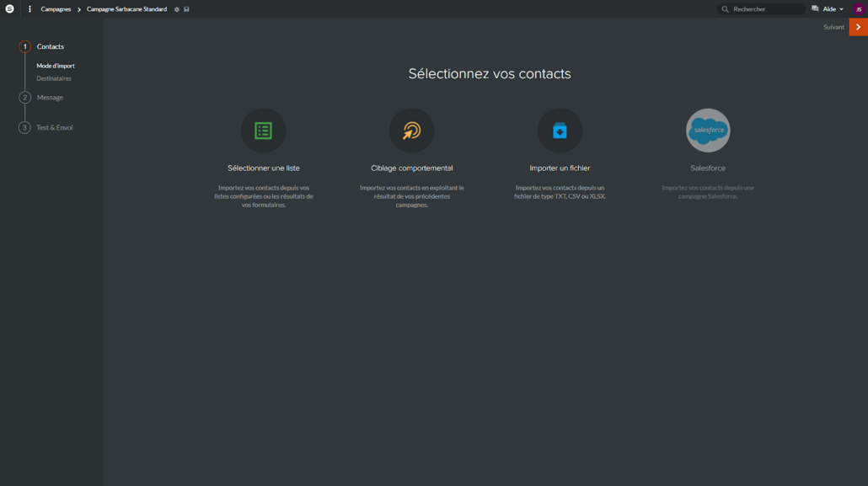Click the chat bubble help icon

click(x=815, y=9)
